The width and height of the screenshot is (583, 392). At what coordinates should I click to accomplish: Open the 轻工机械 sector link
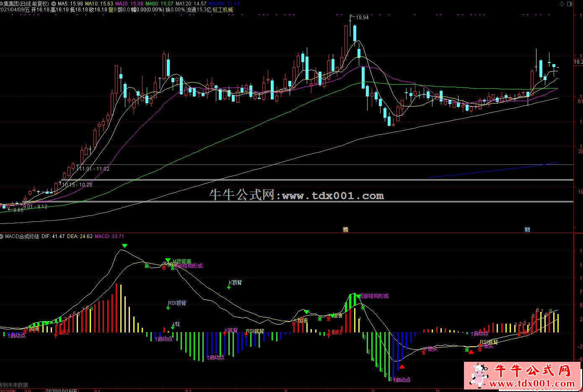click(223, 10)
